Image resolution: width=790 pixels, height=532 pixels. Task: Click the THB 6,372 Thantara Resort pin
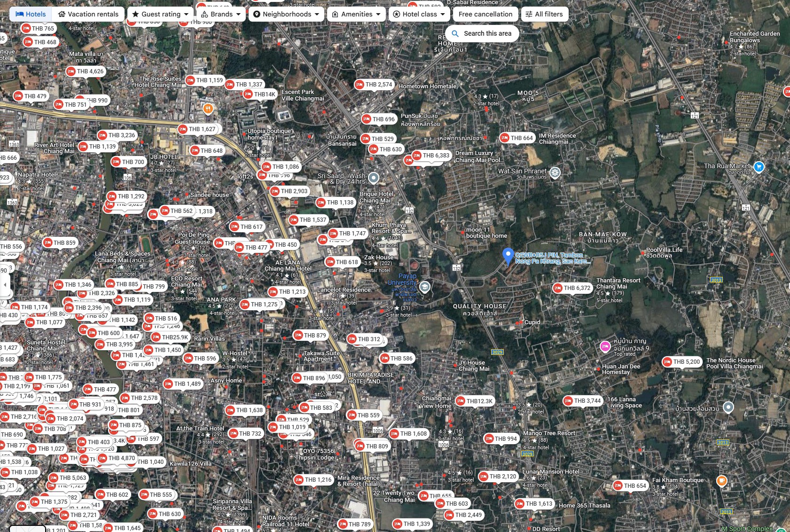(x=571, y=288)
